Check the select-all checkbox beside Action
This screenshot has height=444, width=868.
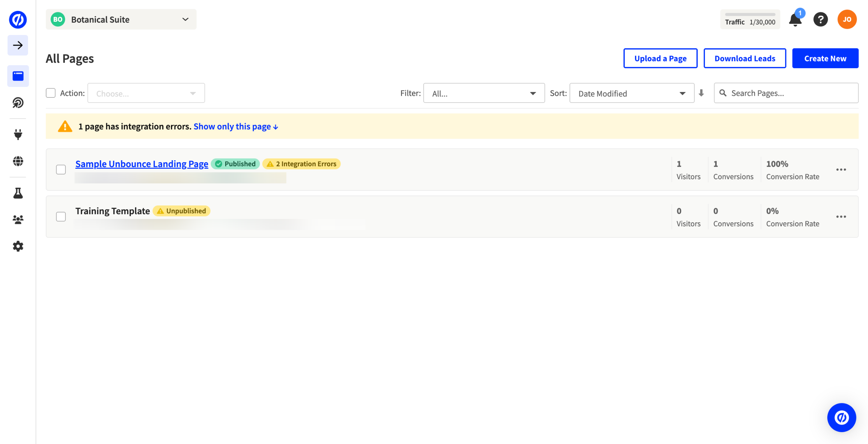coord(51,93)
